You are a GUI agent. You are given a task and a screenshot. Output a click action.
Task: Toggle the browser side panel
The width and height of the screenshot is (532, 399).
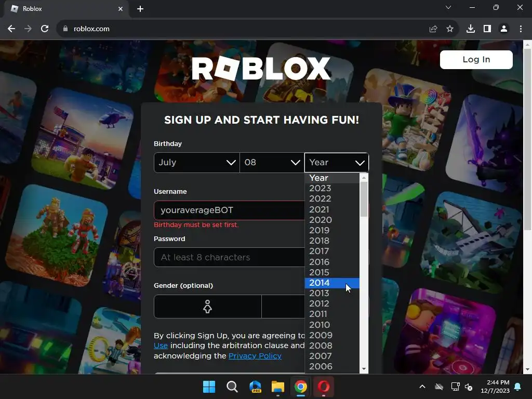487,29
